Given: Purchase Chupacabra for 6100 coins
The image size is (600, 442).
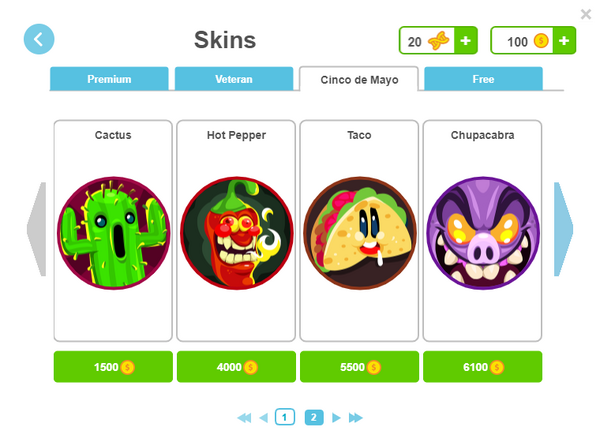Looking at the screenshot, I should pos(483,367).
